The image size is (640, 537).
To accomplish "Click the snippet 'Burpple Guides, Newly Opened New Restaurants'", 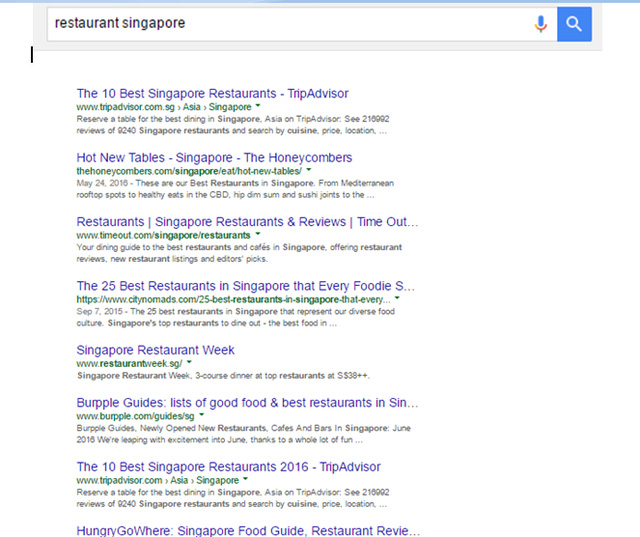I will pyautogui.click(x=244, y=434).
